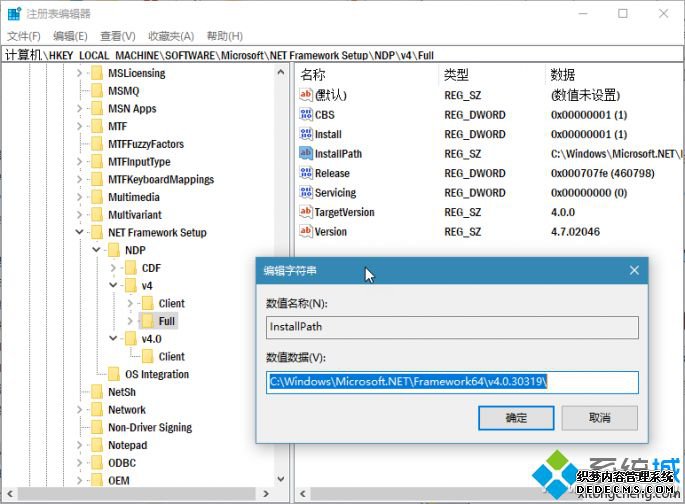Image resolution: width=685 pixels, height=504 pixels.
Task: Select the Release value name
Action: [x=332, y=173]
